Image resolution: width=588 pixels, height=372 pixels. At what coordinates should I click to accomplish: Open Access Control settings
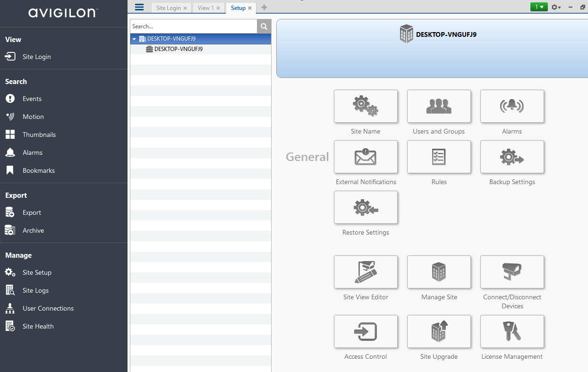(x=366, y=331)
